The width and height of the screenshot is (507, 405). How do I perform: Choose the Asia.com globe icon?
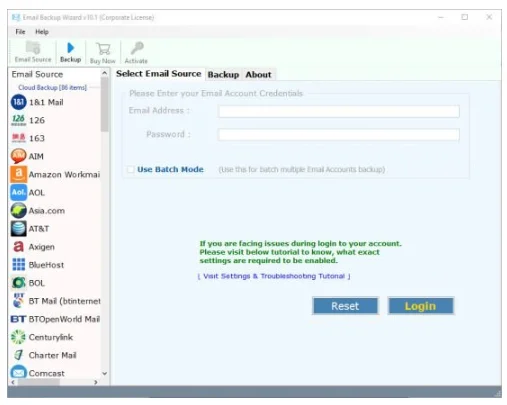[19, 210]
